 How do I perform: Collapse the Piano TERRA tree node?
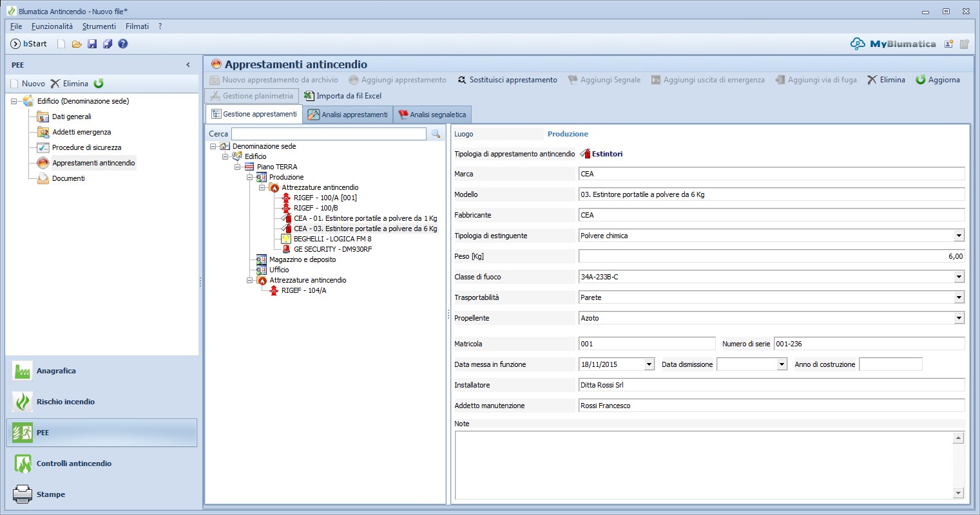[x=238, y=167]
